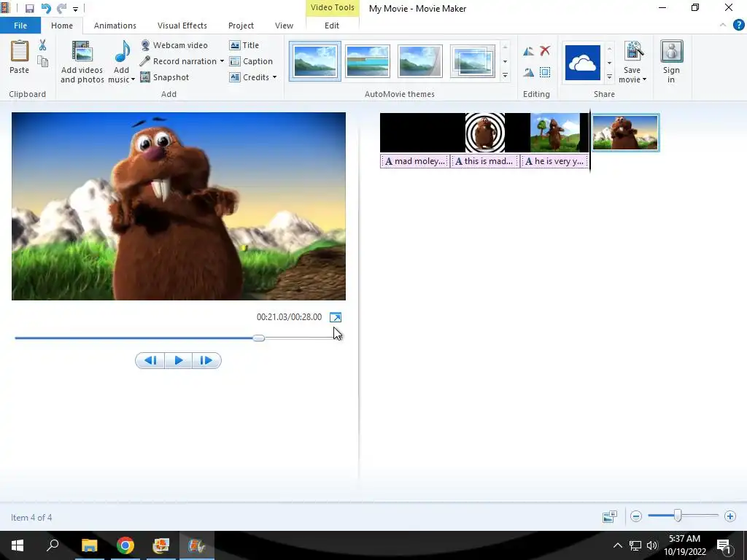Click zoom time scale in plus button
The height and width of the screenshot is (560, 747).
(x=729, y=516)
